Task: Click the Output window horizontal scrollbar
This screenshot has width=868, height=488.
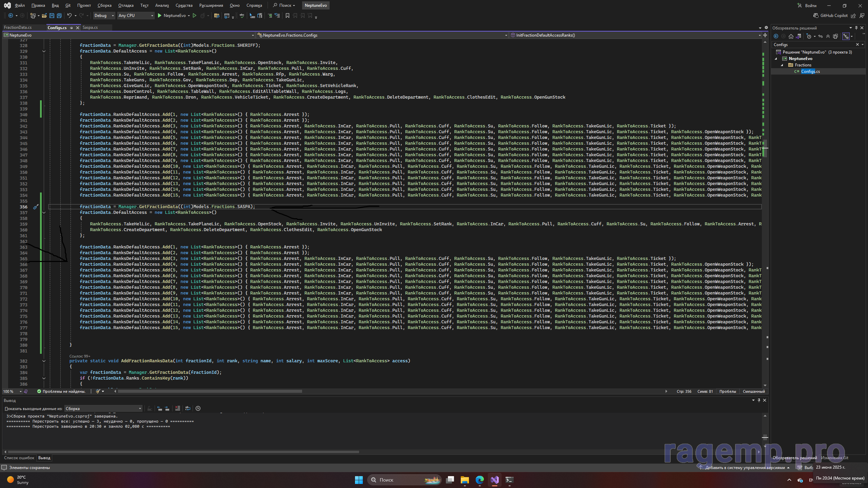Action: coord(183,452)
